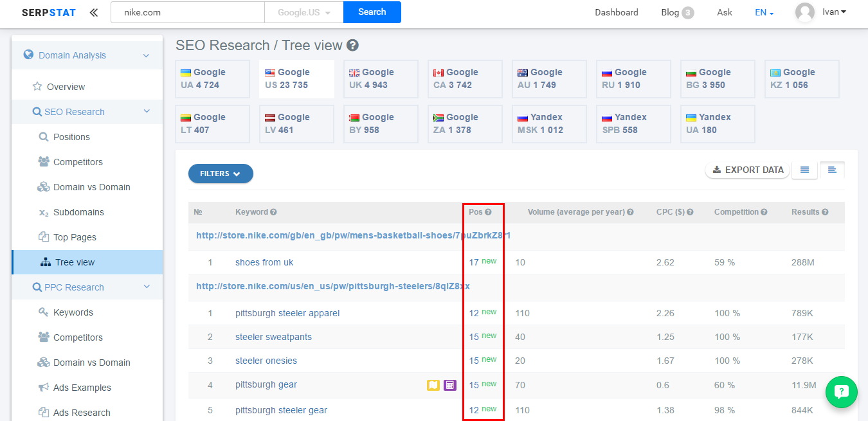Open the Blog menu item
Image resolution: width=868 pixels, height=421 pixels.
pyautogui.click(x=670, y=12)
